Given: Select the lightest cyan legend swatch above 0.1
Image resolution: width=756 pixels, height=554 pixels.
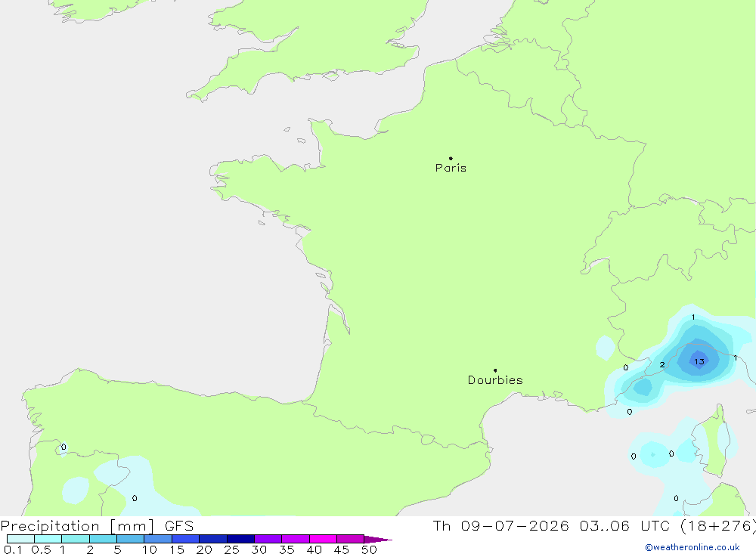Looking at the screenshot, I should click(x=20, y=539).
